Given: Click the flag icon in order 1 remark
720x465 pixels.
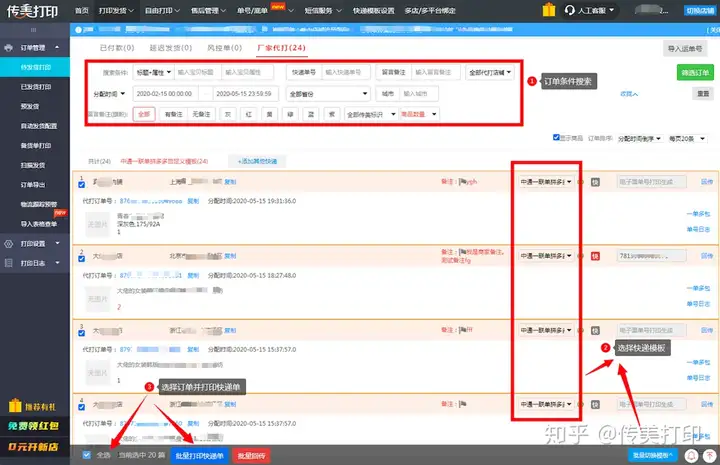Looking at the screenshot, I should pos(463,182).
